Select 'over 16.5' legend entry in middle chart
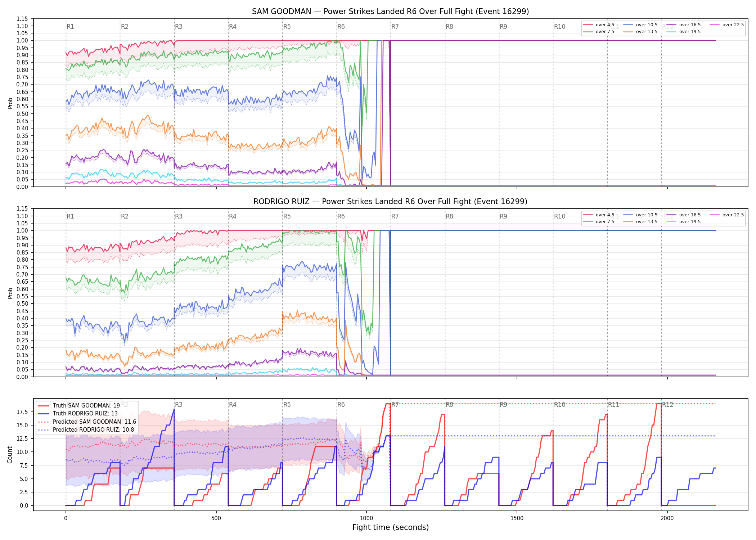Image resolution: width=756 pixels, height=540 pixels. 684,215
